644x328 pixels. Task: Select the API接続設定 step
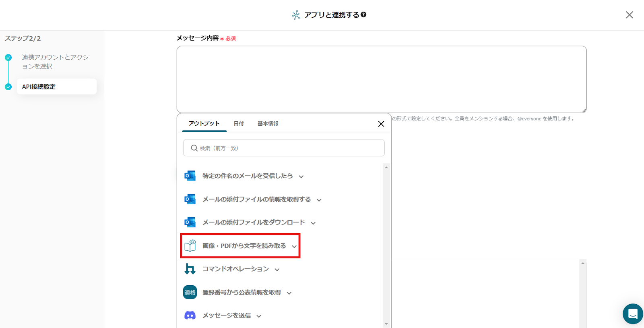(x=56, y=87)
